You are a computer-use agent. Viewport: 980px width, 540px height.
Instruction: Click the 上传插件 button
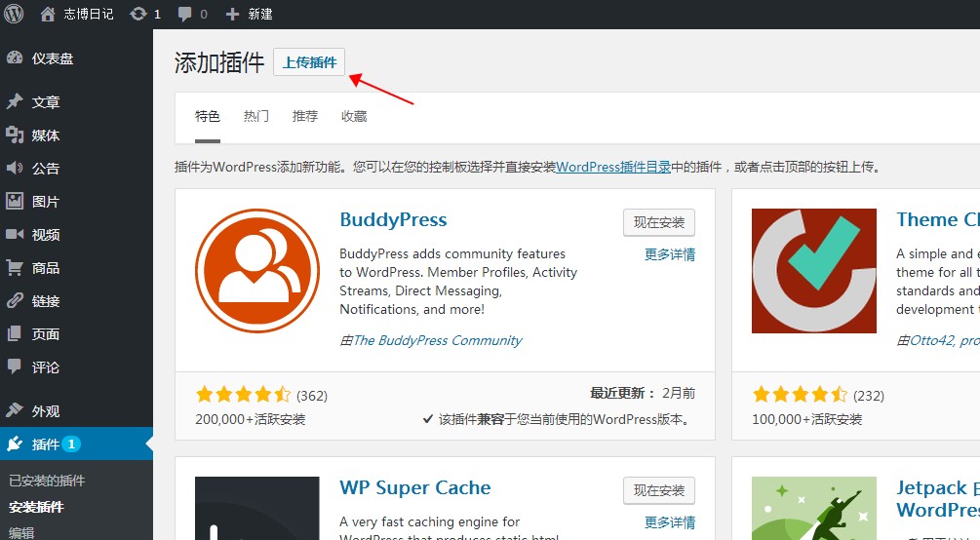click(309, 62)
